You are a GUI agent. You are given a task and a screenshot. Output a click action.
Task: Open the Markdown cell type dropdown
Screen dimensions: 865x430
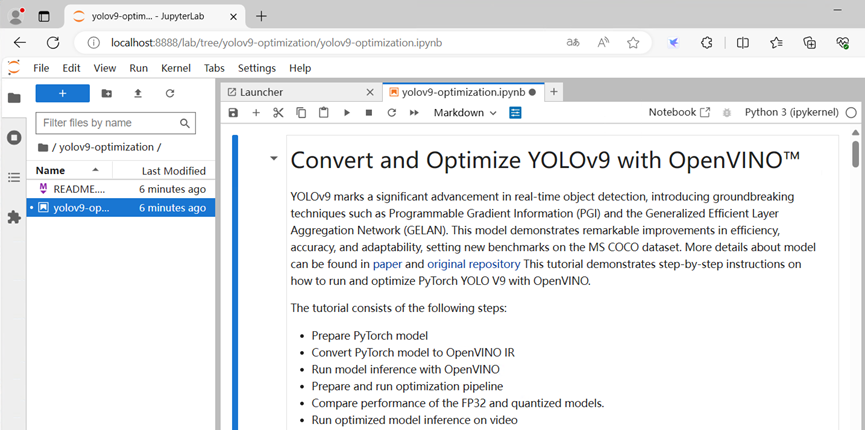[x=465, y=113]
